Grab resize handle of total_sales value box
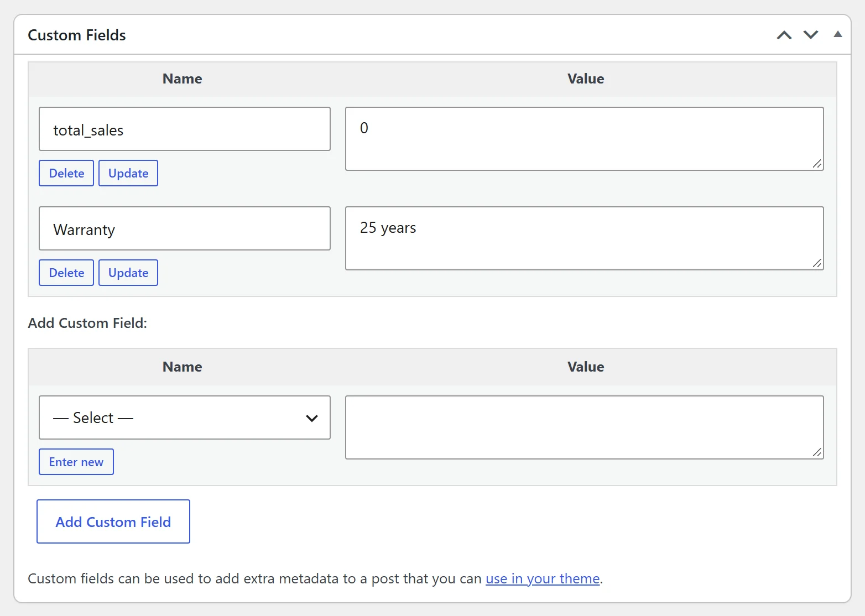Screen dimensions: 865x616 [817, 164]
